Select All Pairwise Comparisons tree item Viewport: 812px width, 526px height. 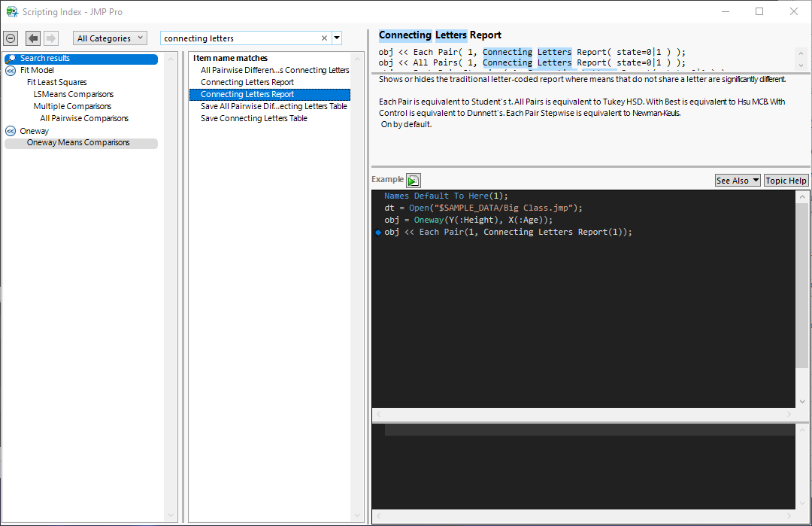pyautogui.click(x=84, y=119)
